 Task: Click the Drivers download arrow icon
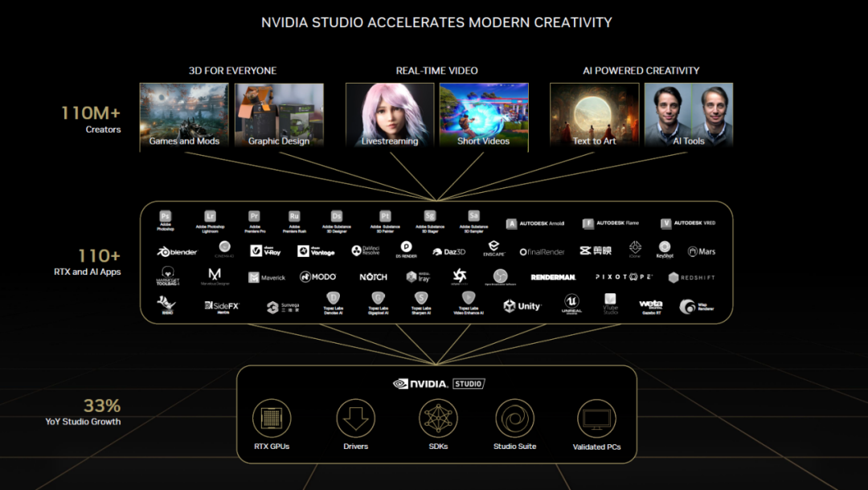355,418
